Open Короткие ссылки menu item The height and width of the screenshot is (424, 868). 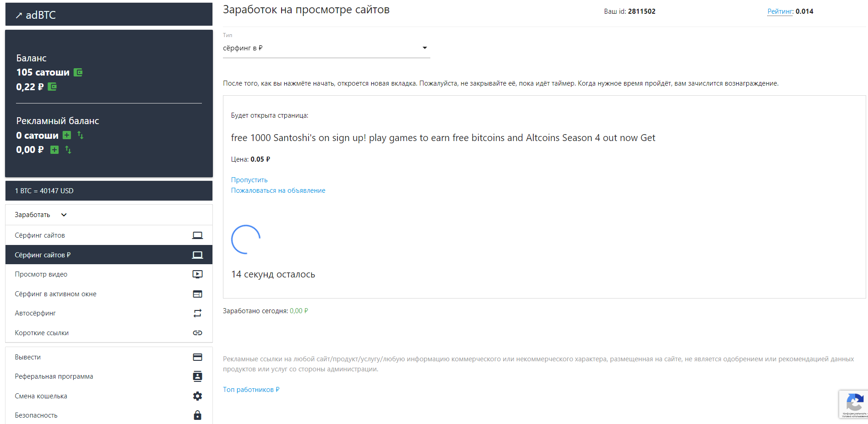click(x=42, y=333)
